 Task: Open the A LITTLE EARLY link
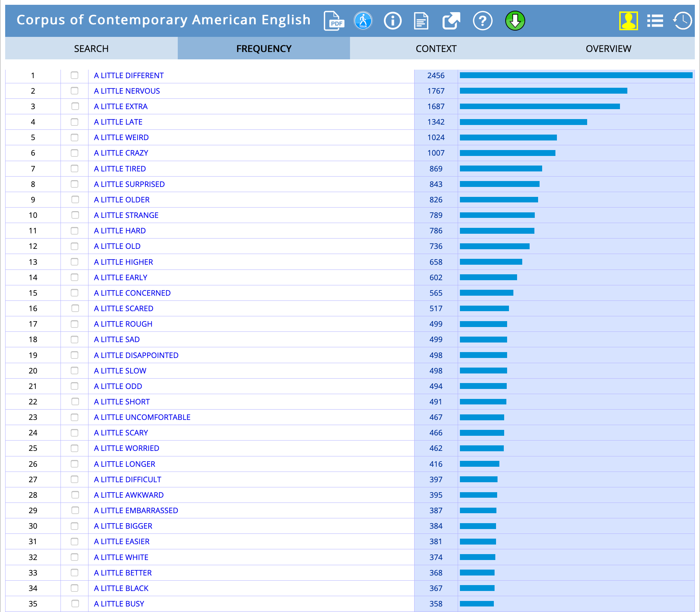121,278
